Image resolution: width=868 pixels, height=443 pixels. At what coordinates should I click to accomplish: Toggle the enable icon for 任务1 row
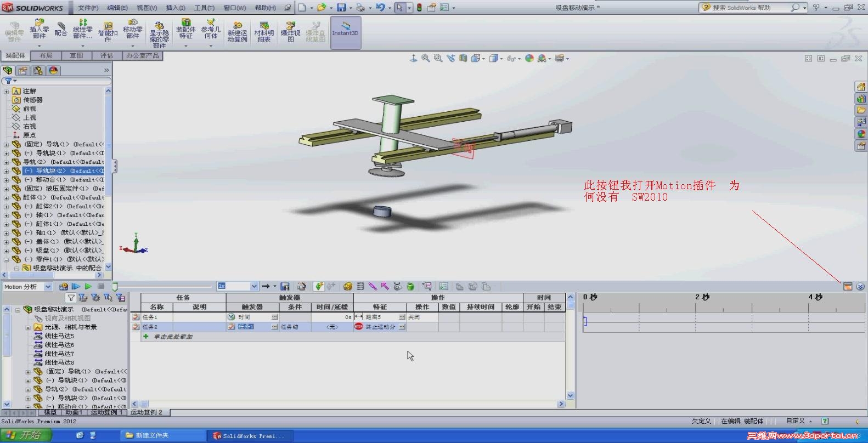click(x=136, y=317)
